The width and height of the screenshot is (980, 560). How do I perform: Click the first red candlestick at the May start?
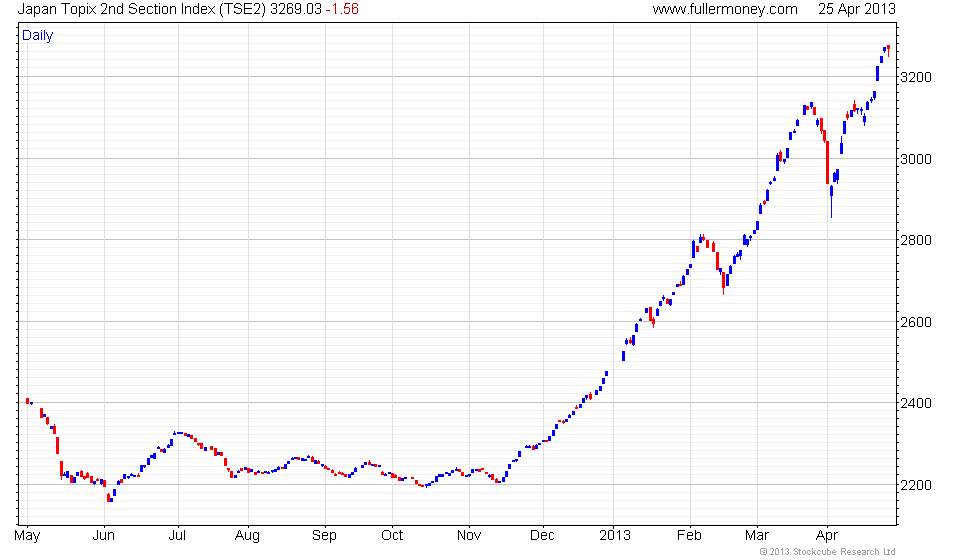(28, 401)
